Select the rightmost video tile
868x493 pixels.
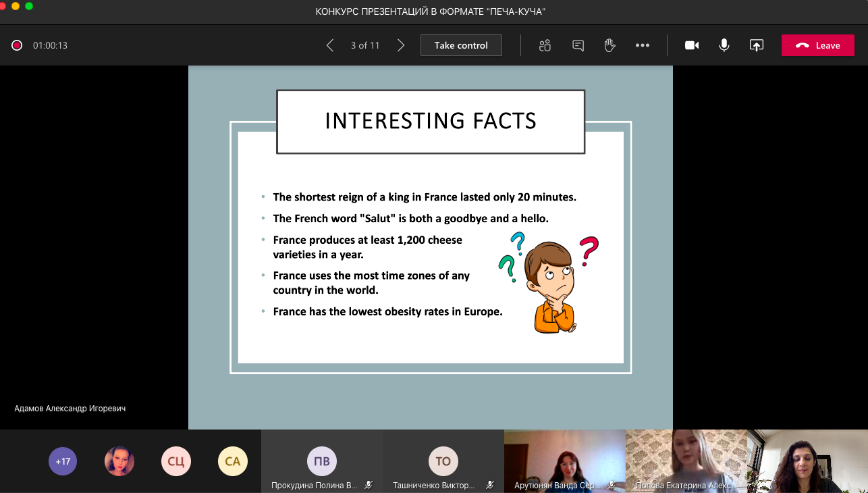[x=808, y=461]
